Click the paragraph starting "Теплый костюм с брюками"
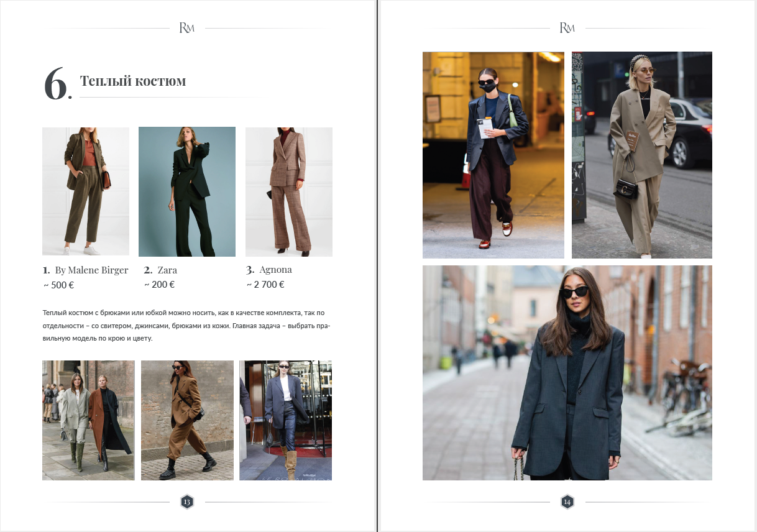 pos(186,326)
